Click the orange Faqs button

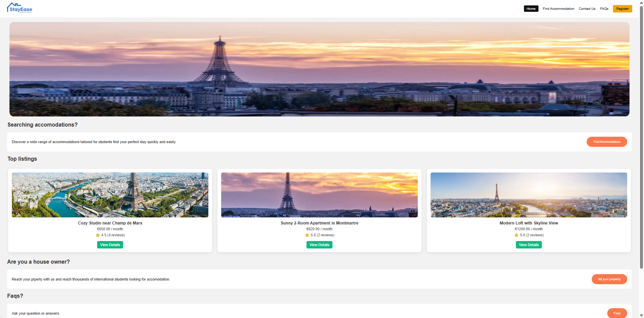pos(617,313)
